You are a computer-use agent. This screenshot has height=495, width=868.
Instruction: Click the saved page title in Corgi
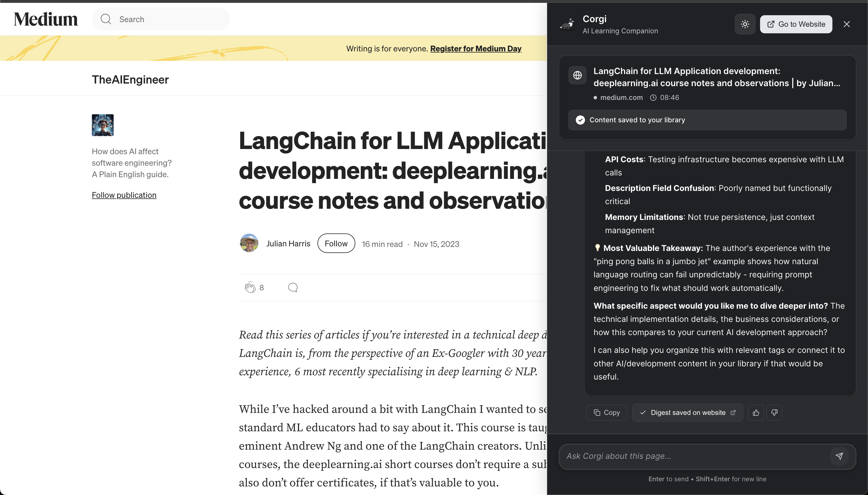(x=717, y=77)
